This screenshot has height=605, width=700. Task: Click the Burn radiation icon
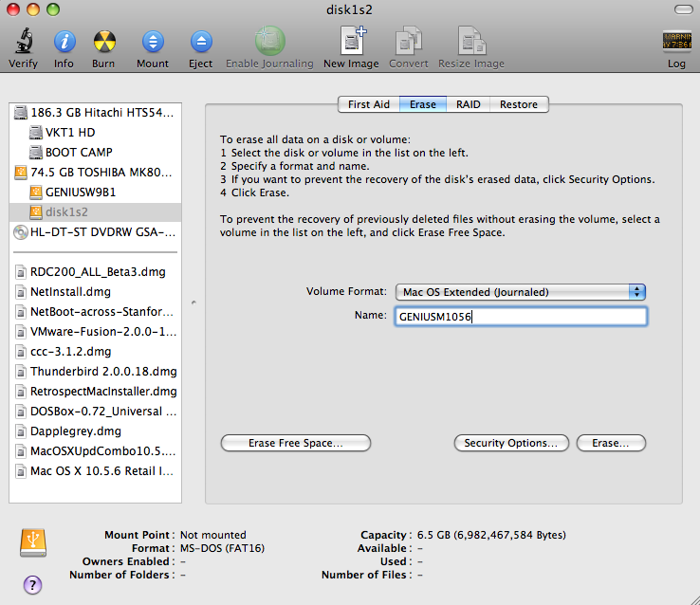point(104,42)
